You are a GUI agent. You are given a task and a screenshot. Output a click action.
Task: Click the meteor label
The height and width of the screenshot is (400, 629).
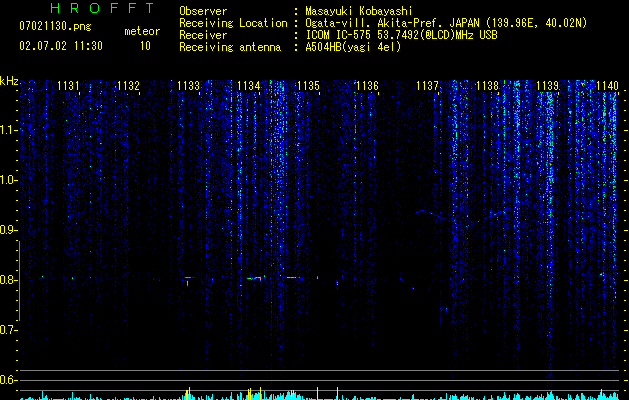142,31
